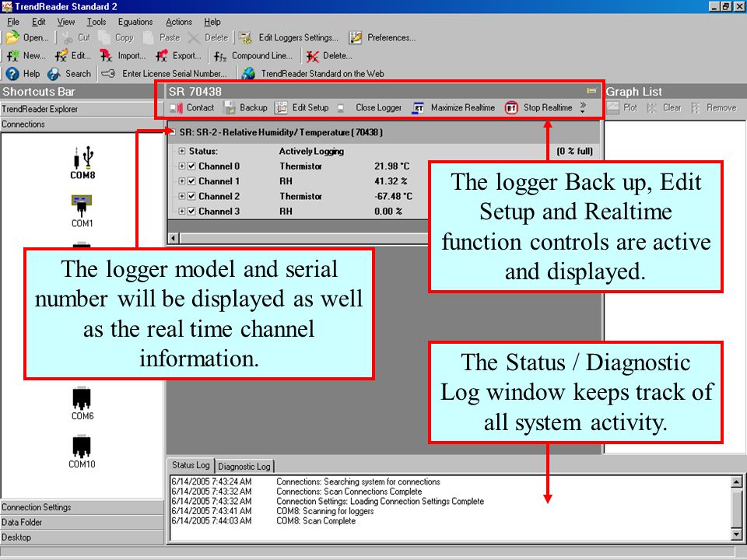Select the 'COM8: Scan Complete' log entry
This screenshot has height=560, width=747.
click(264, 521)
